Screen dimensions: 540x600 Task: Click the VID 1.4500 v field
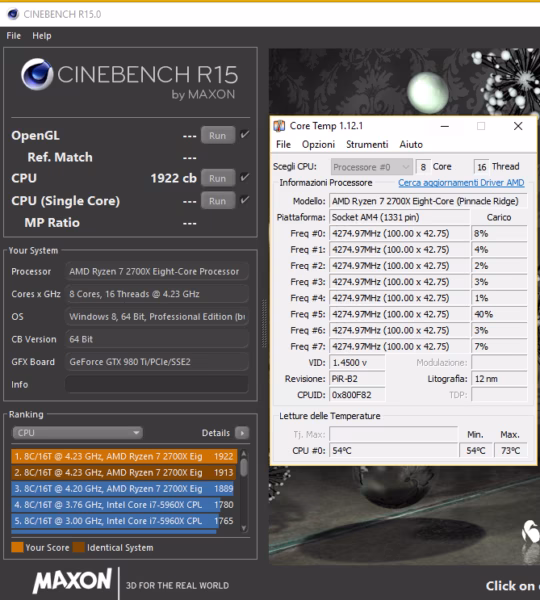click(x=357, y=362)
